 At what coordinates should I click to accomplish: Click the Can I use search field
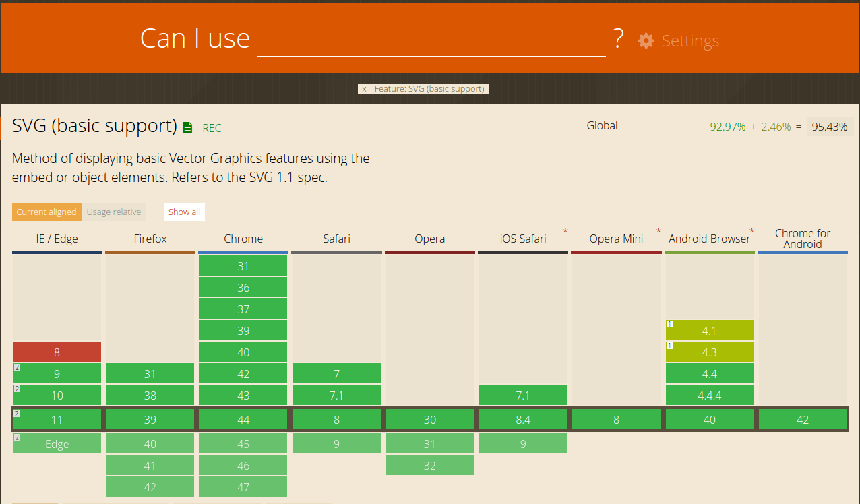click(x=431, y=39)
